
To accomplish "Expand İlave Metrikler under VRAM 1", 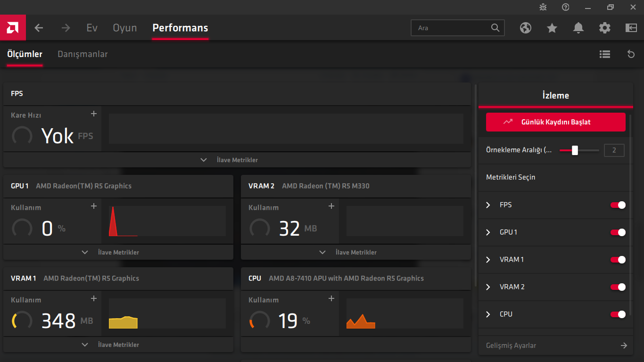I will [x=118, y=345].
